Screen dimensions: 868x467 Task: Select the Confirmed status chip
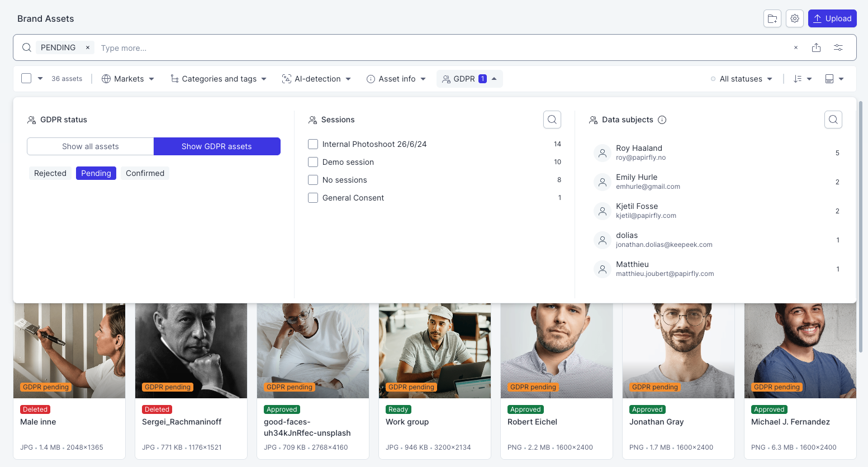(145, 173)
